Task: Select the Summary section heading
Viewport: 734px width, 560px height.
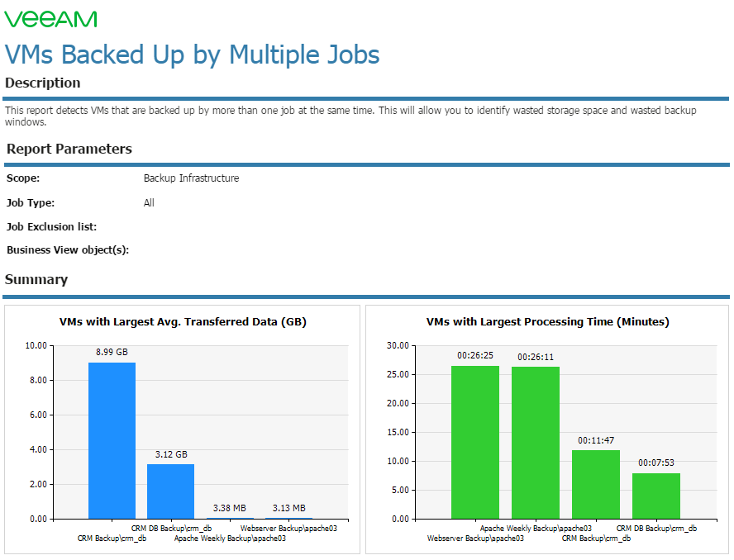Action: 36,280
